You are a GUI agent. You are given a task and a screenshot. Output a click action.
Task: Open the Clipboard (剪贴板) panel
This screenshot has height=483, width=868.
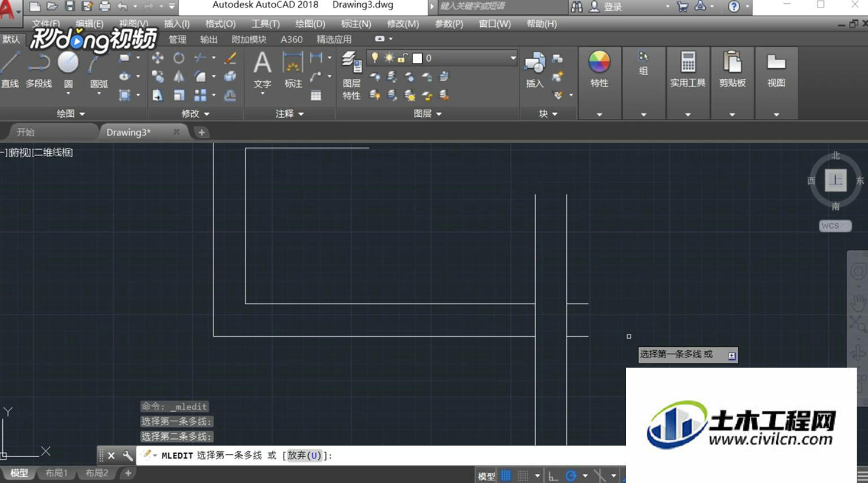(732, 69)
